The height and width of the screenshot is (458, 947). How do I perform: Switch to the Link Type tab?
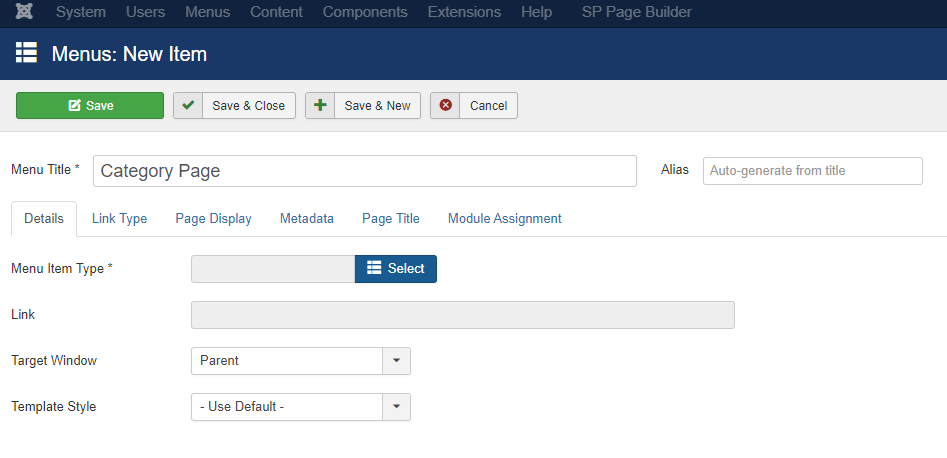pyautogui.click(x=120, y=219)
